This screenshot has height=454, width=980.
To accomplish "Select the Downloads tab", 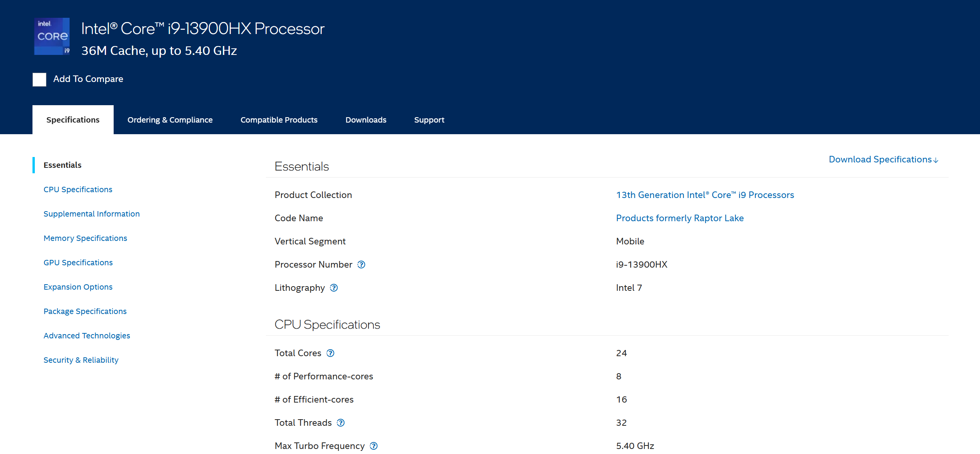I will [x=366, y=120].
